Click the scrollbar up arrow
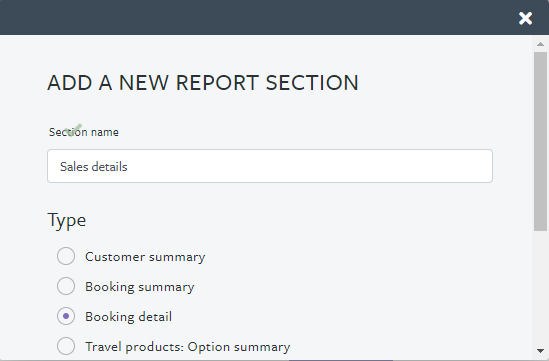 [x=540, y=44]
